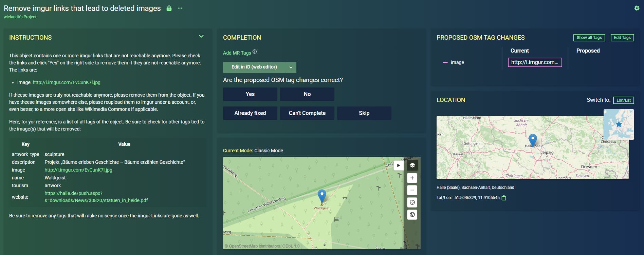Image resolution: width=644 pixels, height=255 pixels.
Task: Click Show all Tags button
Action: pos(589,38)
